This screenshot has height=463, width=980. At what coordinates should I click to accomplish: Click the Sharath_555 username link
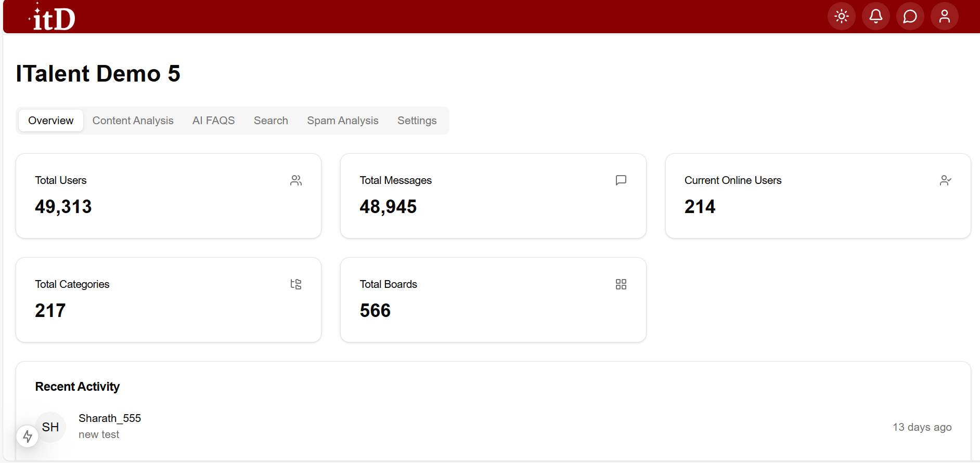pos(110,418)
